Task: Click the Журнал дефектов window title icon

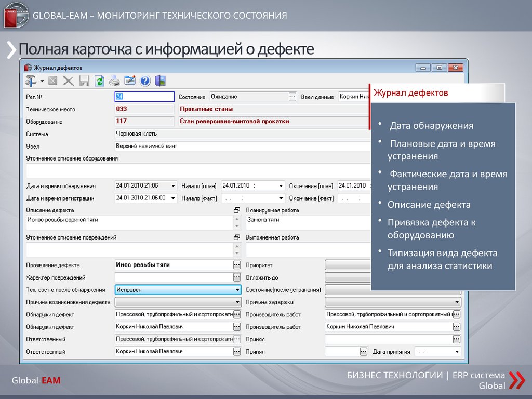Action: point(28,68)
